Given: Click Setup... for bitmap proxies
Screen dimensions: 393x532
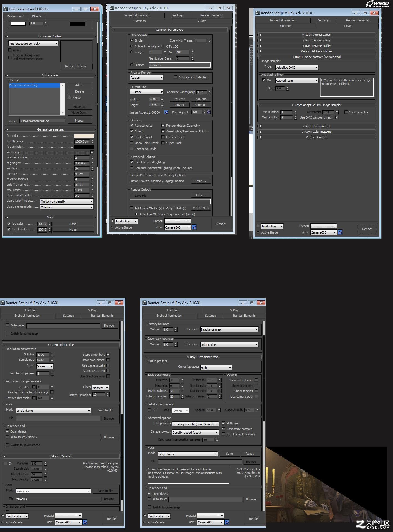Looking at the screenshot, I should tap(200, 181).
